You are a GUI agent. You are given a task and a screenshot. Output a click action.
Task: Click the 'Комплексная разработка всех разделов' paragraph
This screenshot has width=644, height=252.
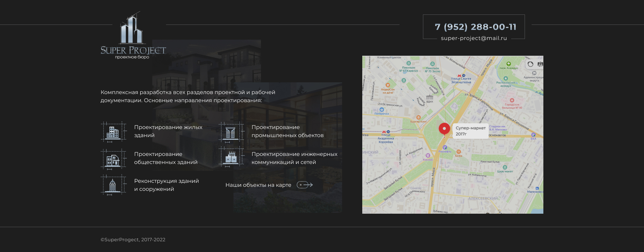pos(188,96)
